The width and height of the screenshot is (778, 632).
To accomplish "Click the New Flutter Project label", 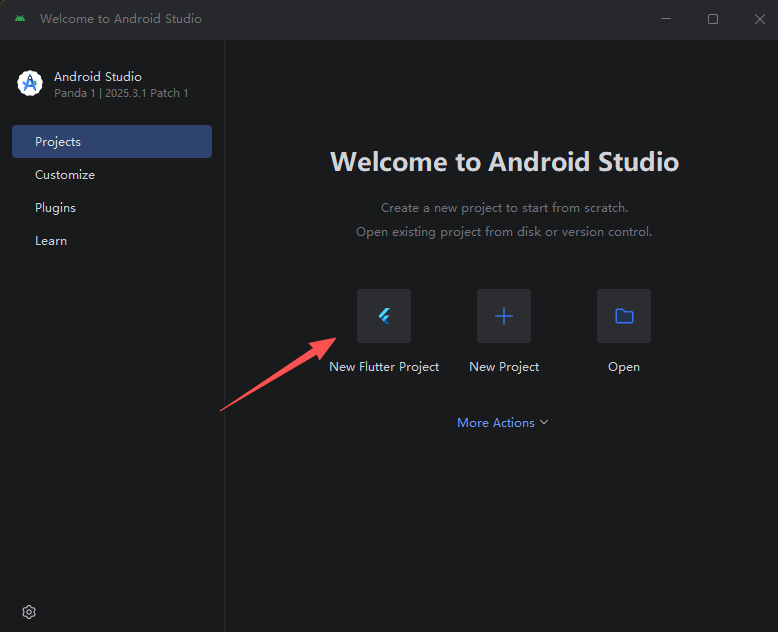I will [x=384, y=367].
